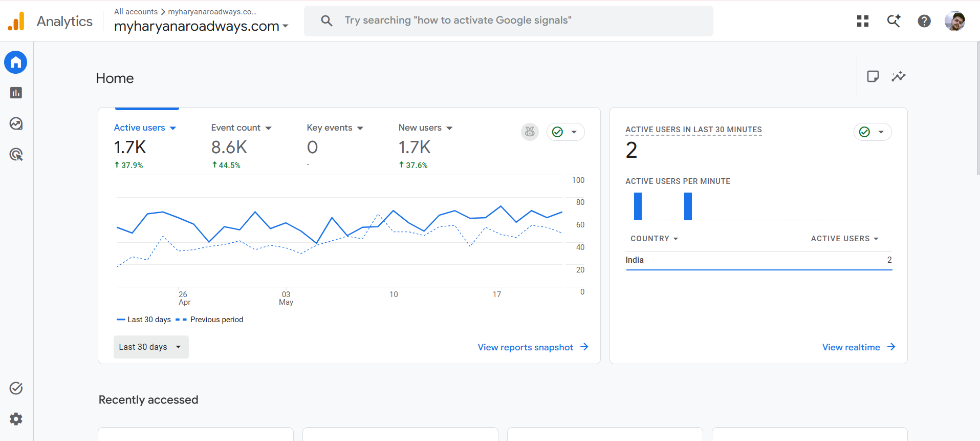Click the Analytics product name
Screen dimensions: 980x441
coord(64,21)
